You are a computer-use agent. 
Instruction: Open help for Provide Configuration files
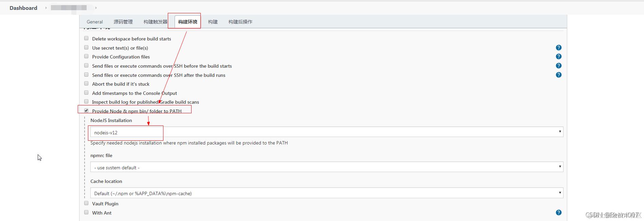point(558,56)
